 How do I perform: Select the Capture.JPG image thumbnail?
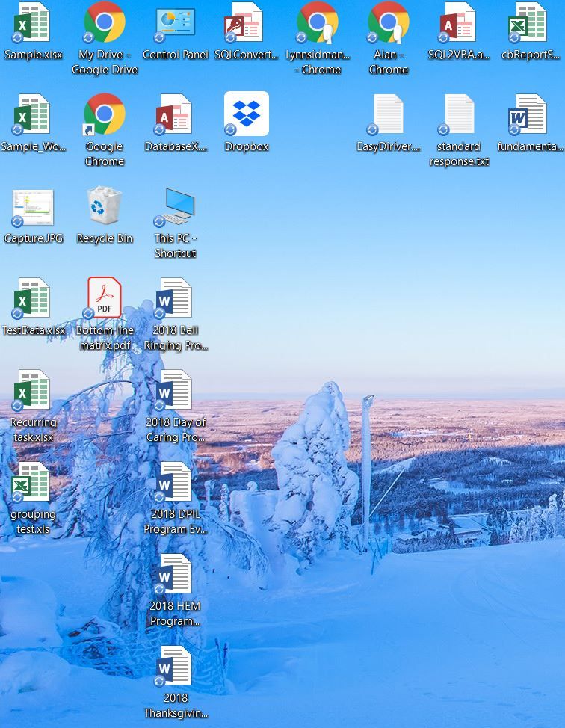(33, 206)
